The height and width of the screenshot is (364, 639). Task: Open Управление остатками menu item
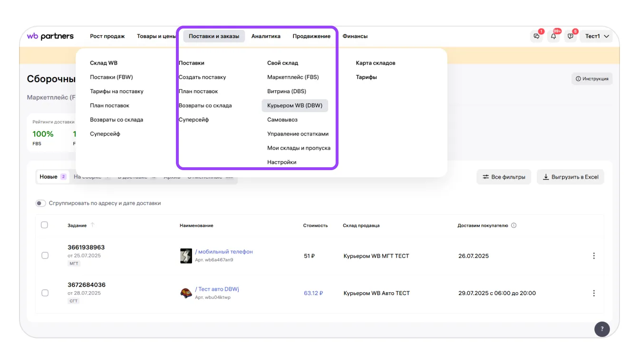pos(298,134)
